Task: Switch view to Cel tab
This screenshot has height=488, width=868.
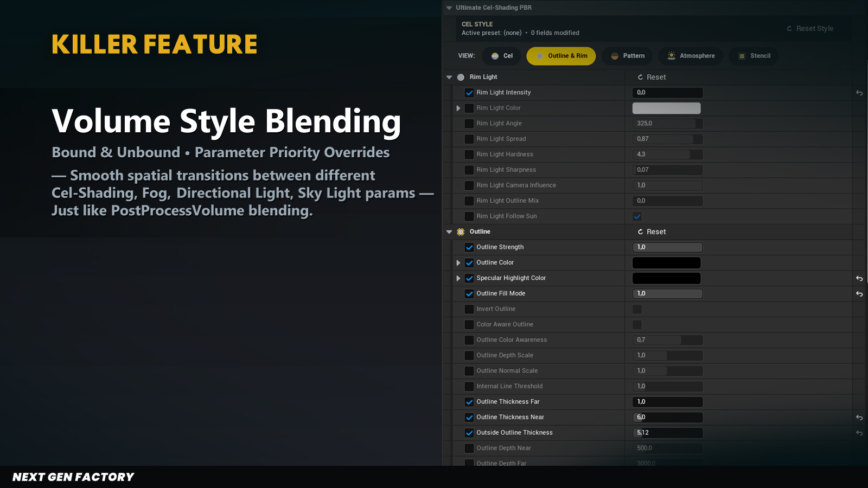Action: (x=502, y=56)
